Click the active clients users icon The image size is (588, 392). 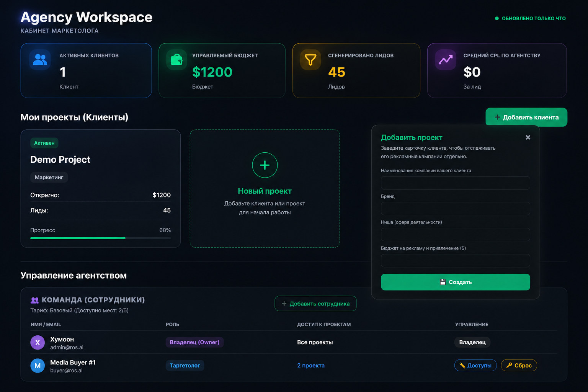(x=40, y=60)
